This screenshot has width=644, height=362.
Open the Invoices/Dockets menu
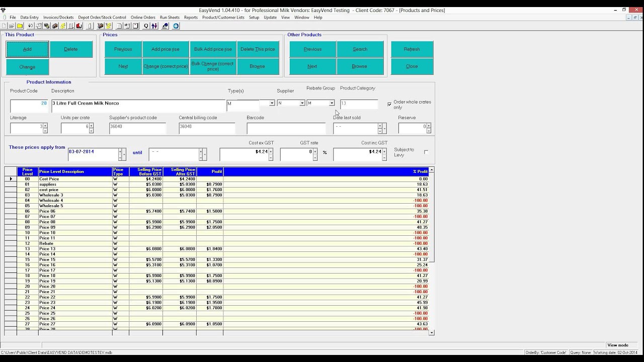(58, 18)
